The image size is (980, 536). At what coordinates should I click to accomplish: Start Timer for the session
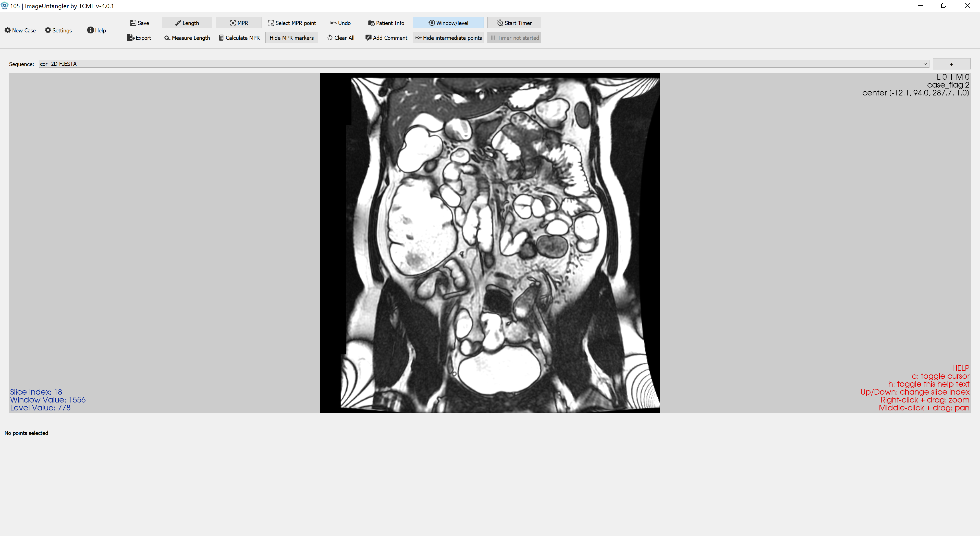pyautogui.click(x=514, y=23)
